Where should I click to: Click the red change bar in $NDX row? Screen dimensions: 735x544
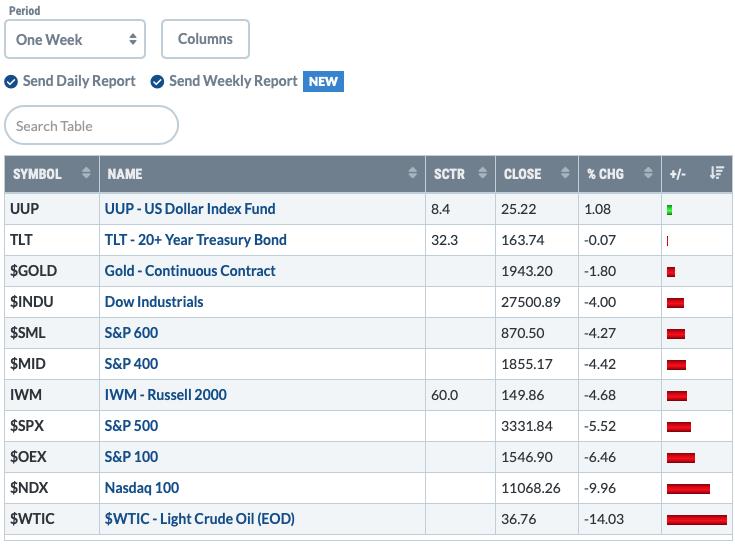[688, 489]
